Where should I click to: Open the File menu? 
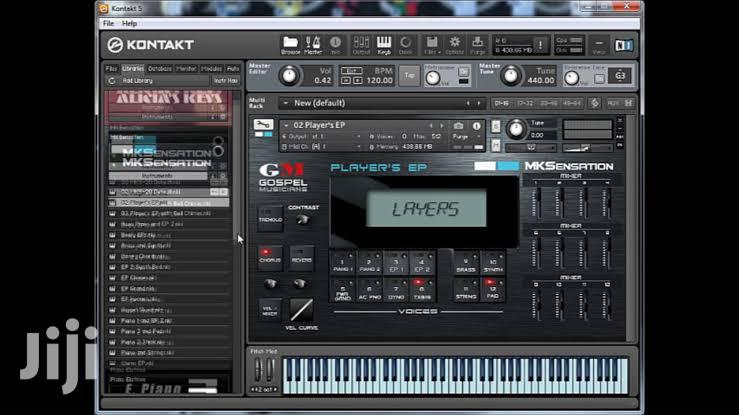click(x=108, y=24)
